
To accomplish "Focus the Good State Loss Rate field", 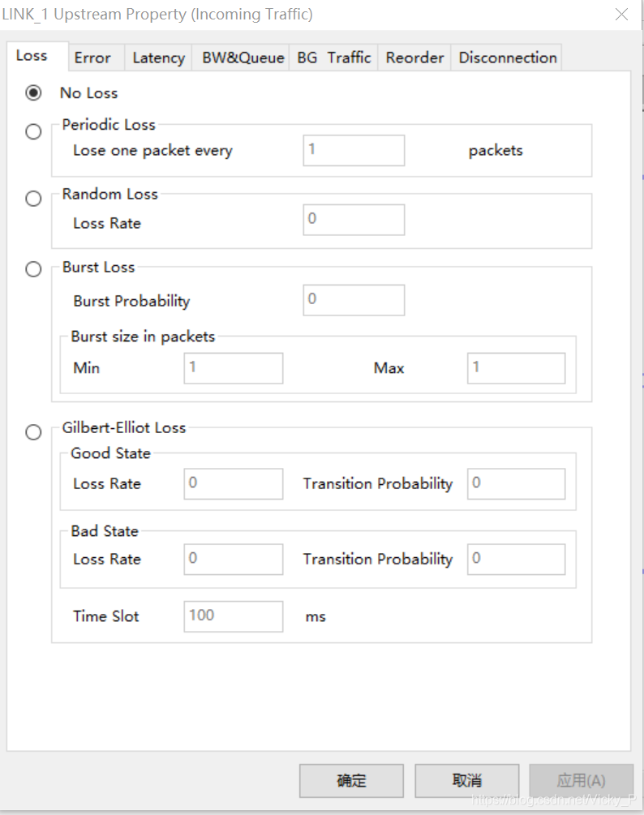I will pos(234,484).
